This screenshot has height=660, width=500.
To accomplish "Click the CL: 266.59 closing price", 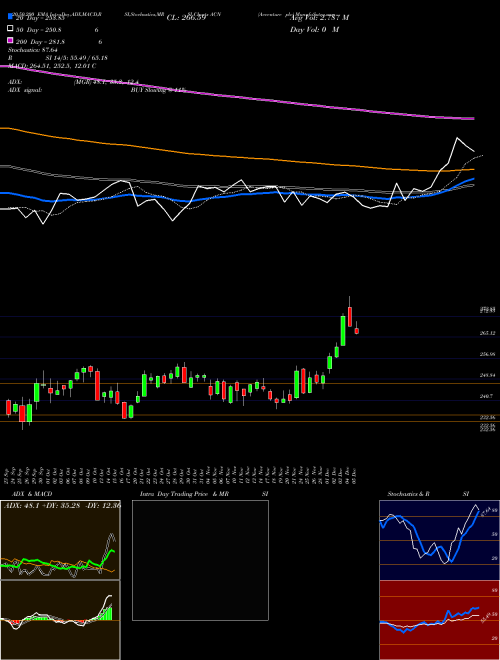I will click(x=186, y=18).
